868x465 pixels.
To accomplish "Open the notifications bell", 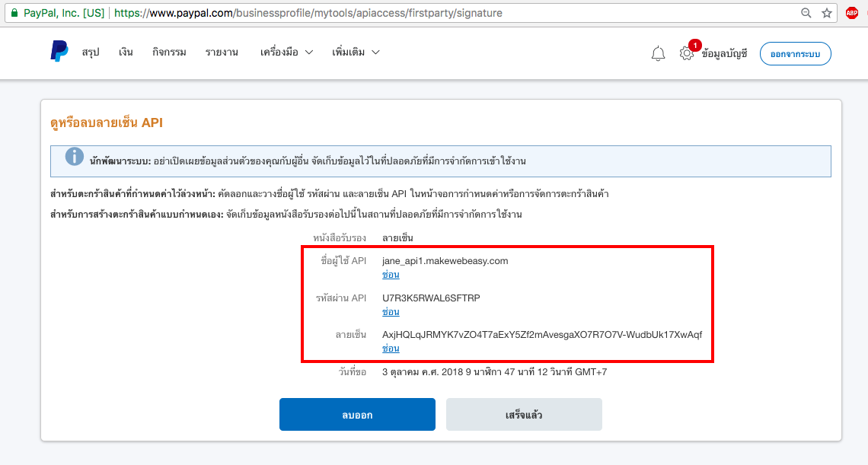I will [658, 53].
